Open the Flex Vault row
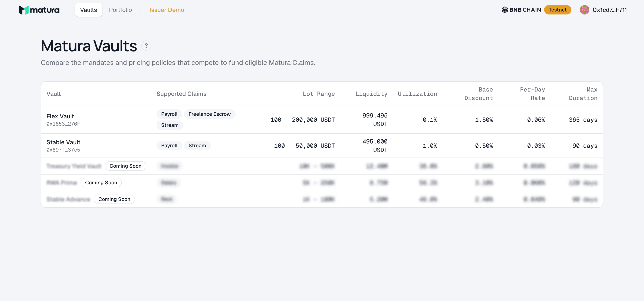Screen dimensions: 644x301 coord(322,120)
